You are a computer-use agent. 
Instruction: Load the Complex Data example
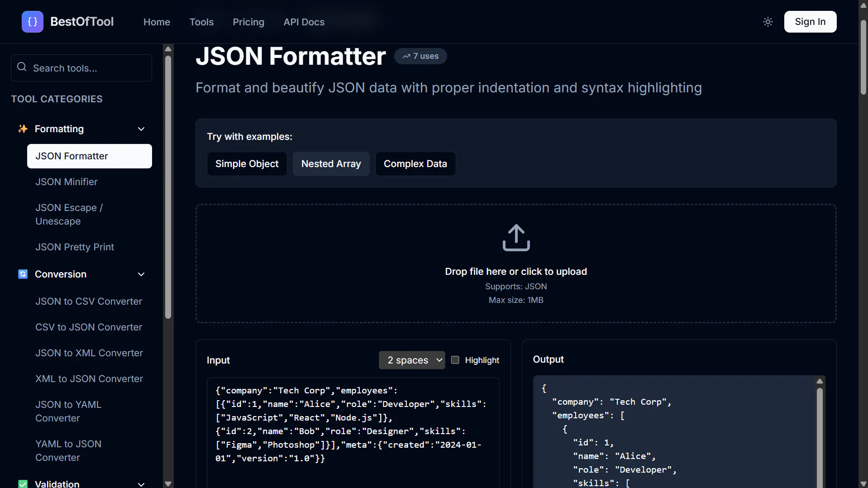[x=415, y=164]
